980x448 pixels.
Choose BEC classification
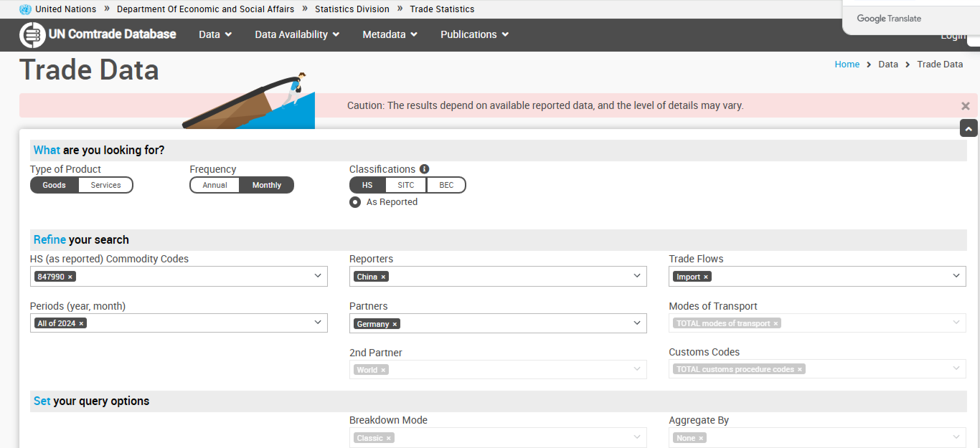[x=446, y=185]
